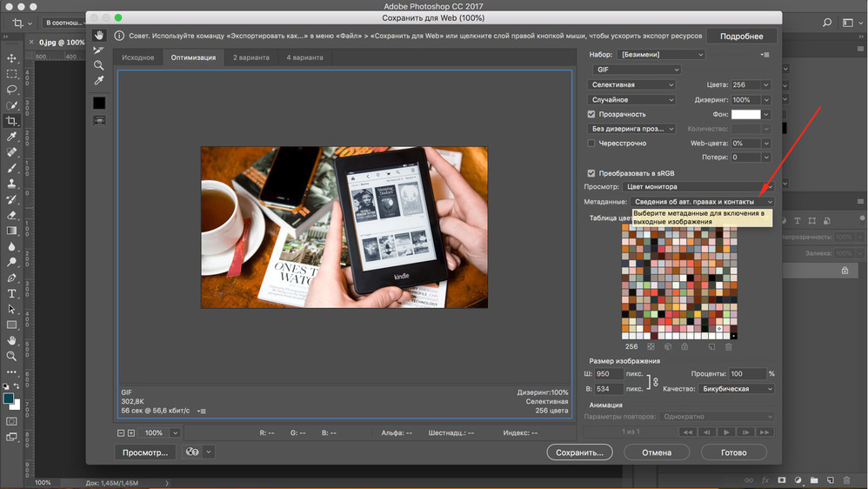Select the Rectangle shape tool
868x489 pixels.
pos(11,325)
